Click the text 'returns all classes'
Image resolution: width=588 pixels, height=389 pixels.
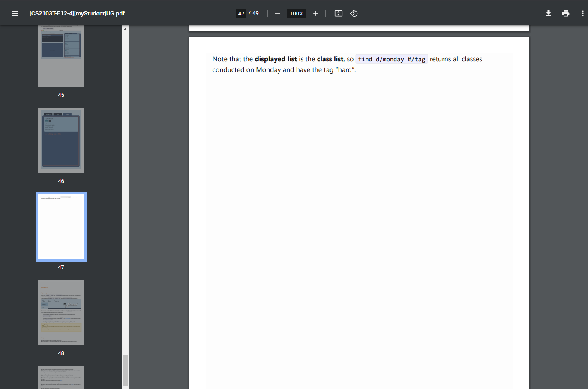(x=456, y=59)
